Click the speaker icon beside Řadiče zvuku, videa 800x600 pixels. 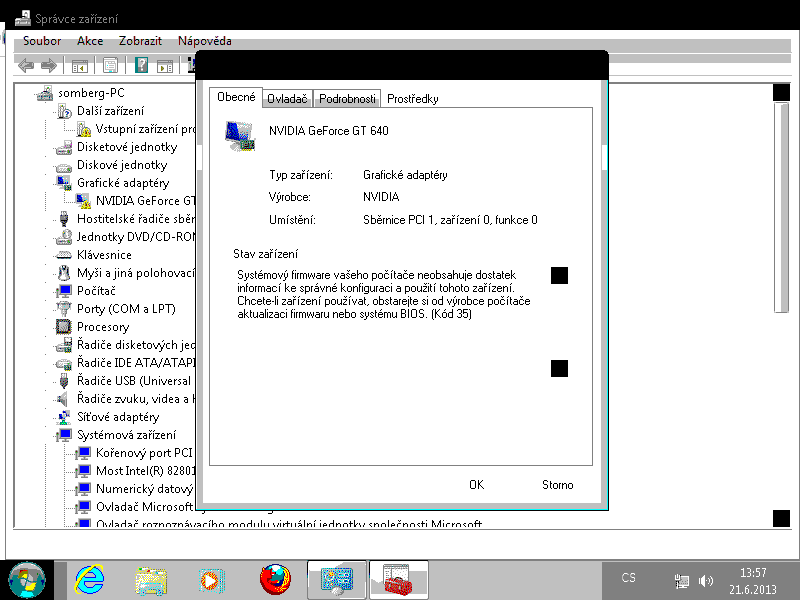pyautogui.click(x=63, y=399)
